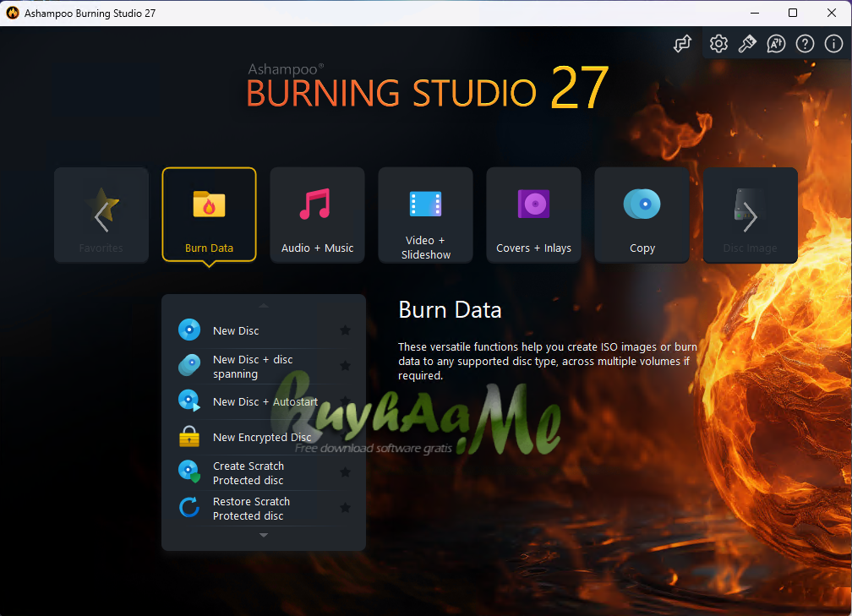Favorite New Disc with its star
This screenshot has width=852, height=616.
[x=345, y=330]
